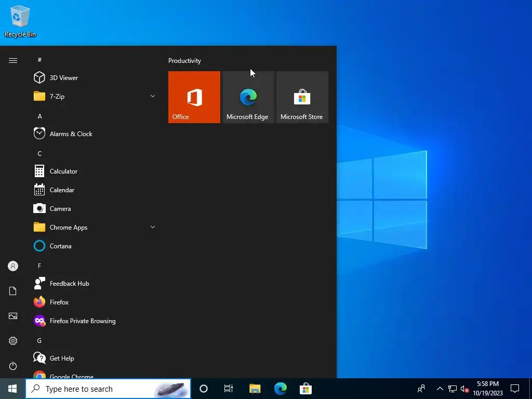Open Documents from the Start sidebar

[13, 291]
